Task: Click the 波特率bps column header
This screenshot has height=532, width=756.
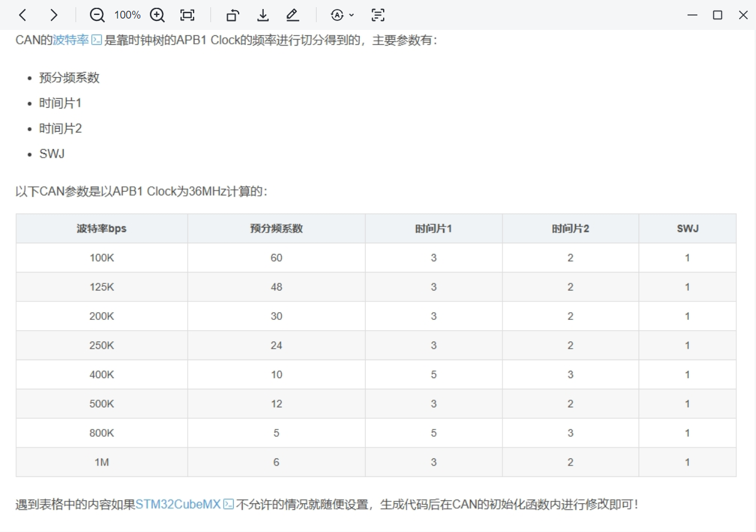Action: [102, 228]
